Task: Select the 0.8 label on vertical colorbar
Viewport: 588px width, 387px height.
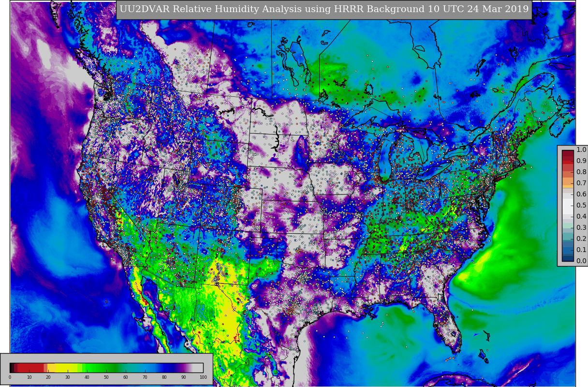Action: point(581,172)
